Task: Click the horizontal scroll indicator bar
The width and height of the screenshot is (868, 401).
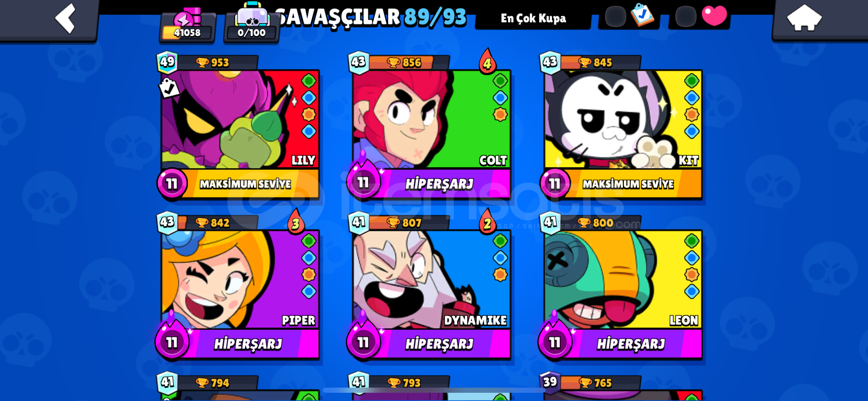Action: 434,390
